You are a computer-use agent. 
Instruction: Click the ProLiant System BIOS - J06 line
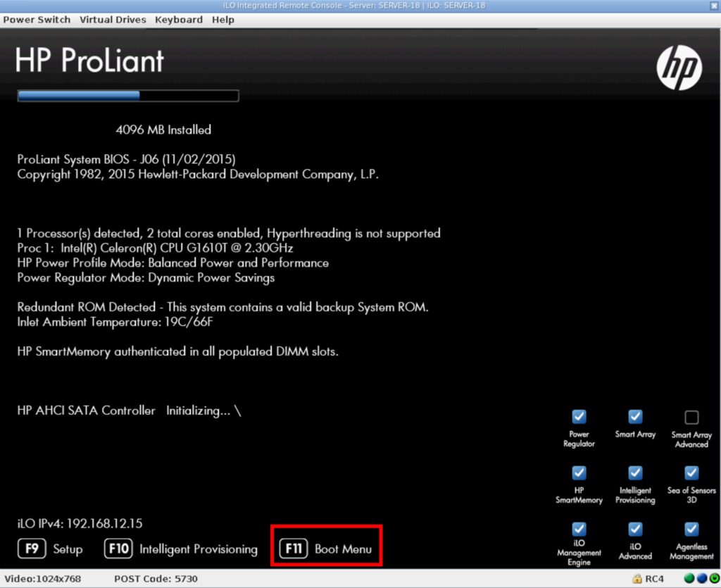[127, 159]
